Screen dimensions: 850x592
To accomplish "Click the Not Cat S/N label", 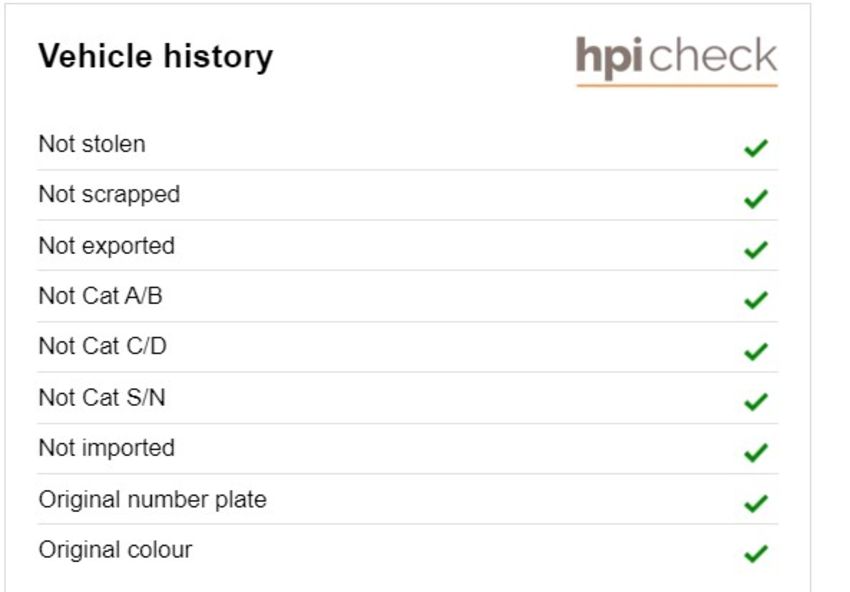I will (102, 397).
